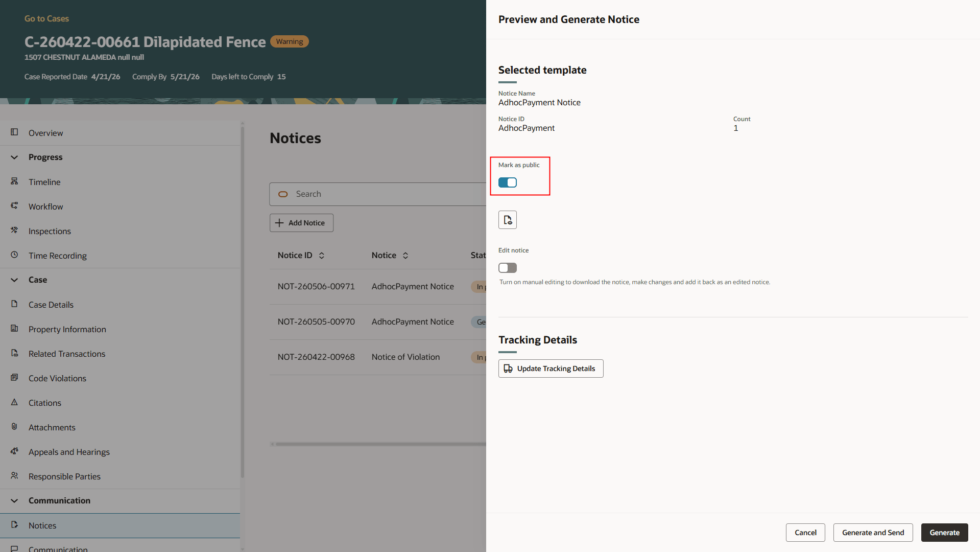Open the Workflow menu item

coord(120,206)
